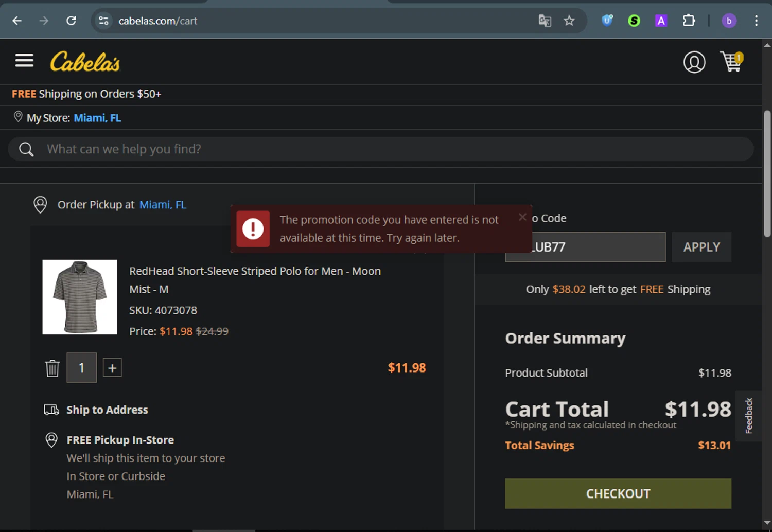Click the quantity field showing 1
772x532 pixels.
click(81, 367)
